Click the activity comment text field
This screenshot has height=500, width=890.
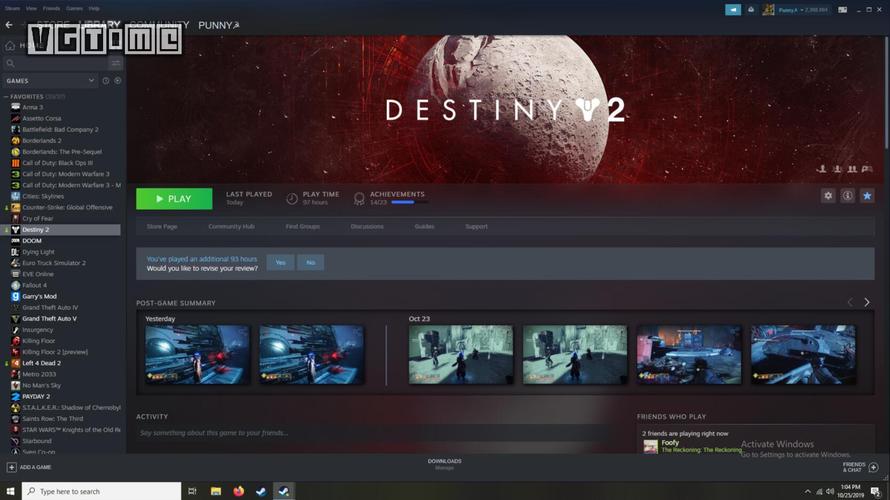point(380,433)
